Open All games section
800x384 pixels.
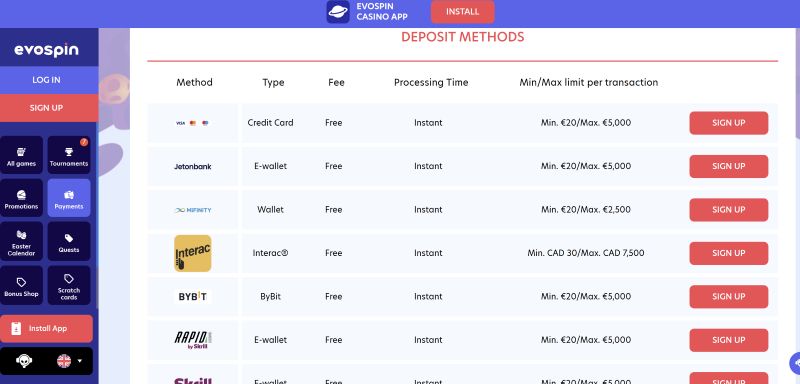click(x=21, y=155)
